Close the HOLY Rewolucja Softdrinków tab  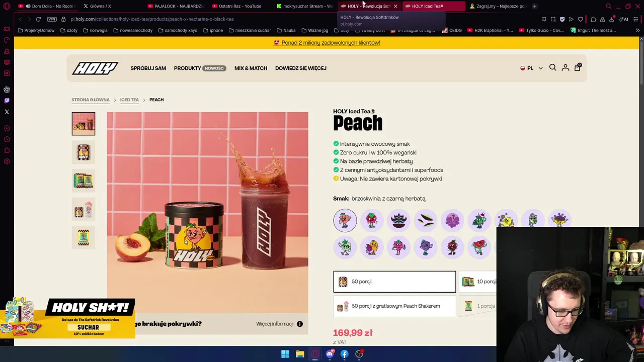[x=395, y=7]
